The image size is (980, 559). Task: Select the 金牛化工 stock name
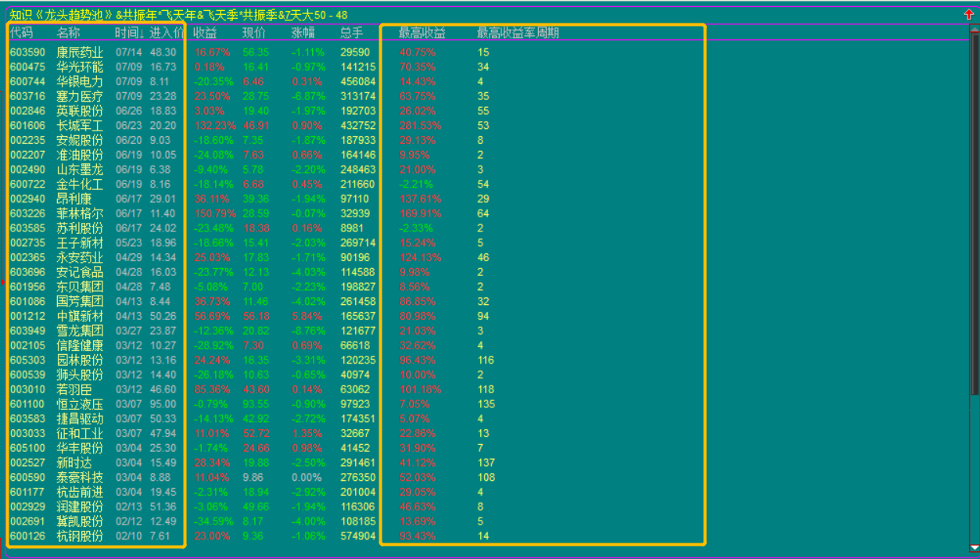pyautogui.click(x=80, y=185)
